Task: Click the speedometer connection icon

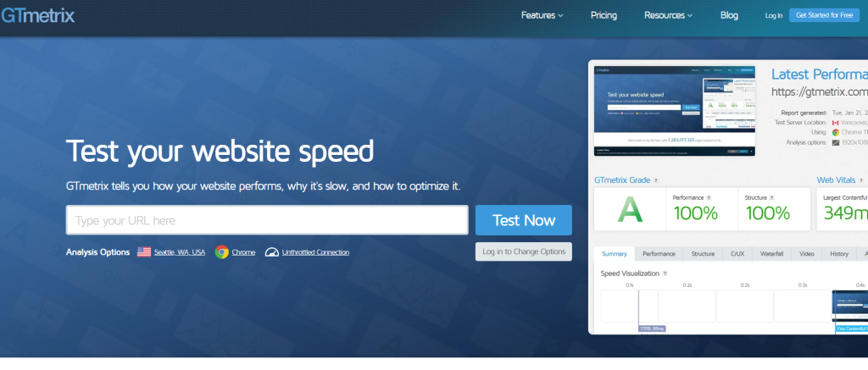Action: (x=272, y=252)
